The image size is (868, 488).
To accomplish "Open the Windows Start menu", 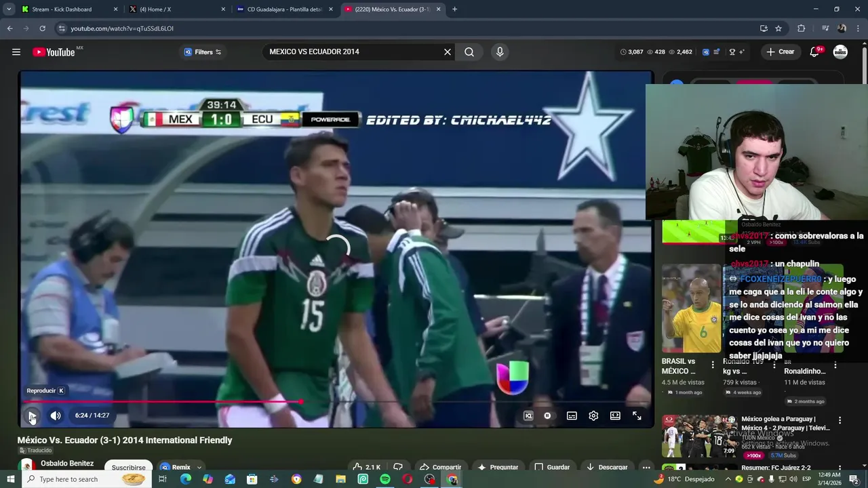I will point(10,479).
